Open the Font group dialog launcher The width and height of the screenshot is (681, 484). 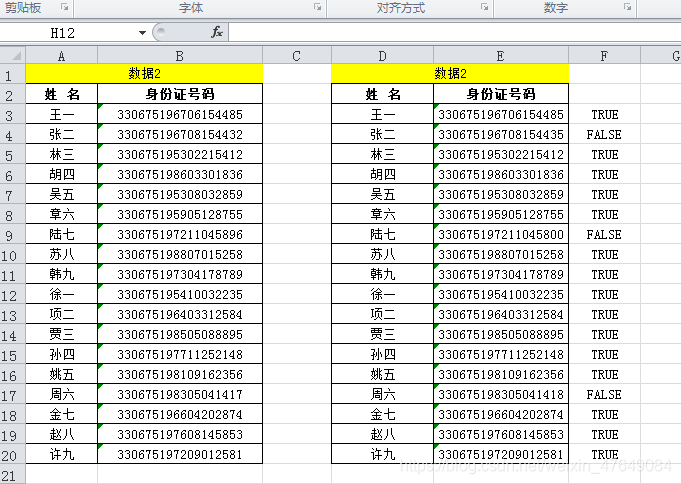(318, 7)
